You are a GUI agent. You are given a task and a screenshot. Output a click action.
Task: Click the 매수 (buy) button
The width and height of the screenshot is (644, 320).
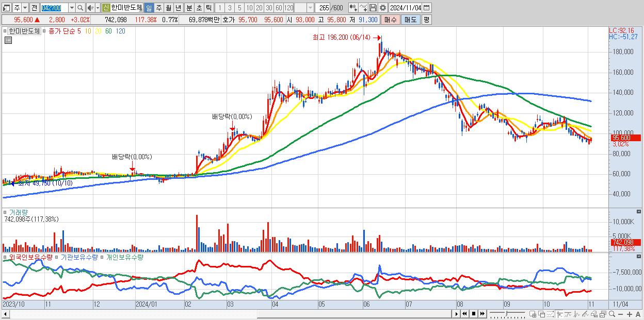(x=391, y=20)
